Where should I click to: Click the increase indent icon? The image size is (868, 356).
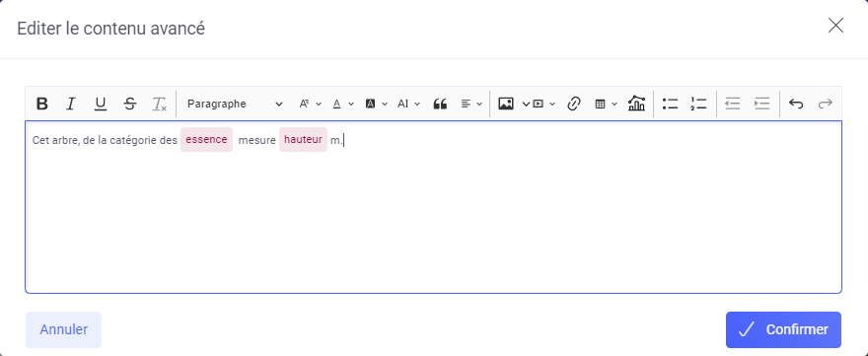762,104
